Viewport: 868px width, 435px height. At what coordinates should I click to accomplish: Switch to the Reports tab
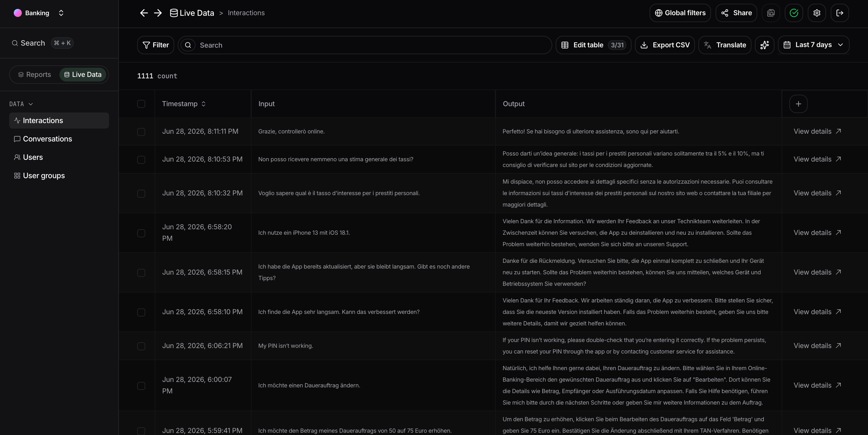(34, 75)
